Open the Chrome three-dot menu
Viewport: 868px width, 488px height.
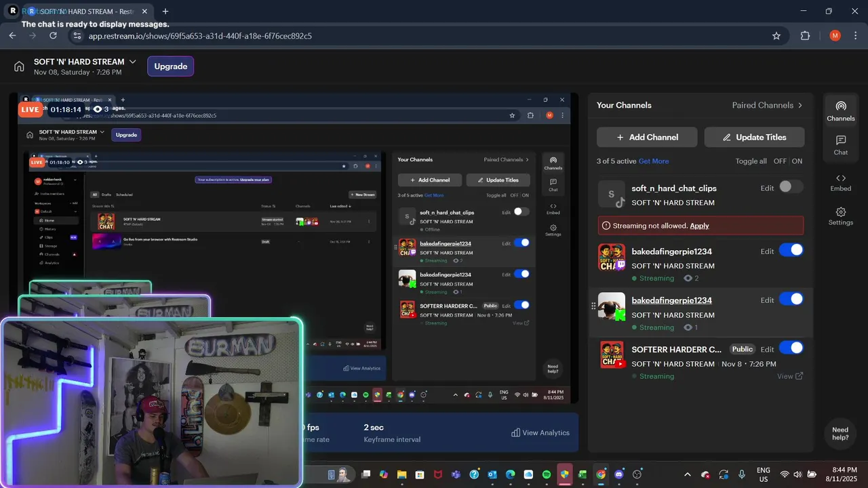[x=854, y=36]
